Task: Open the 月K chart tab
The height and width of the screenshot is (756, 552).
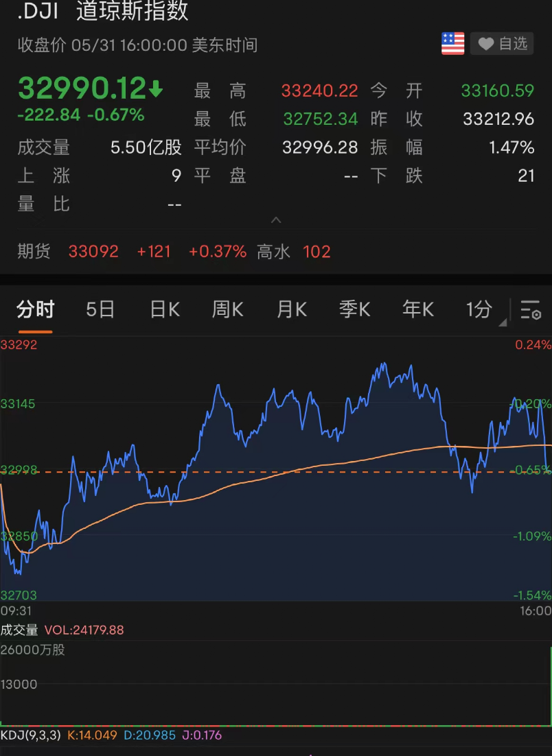Action: (x=291, y=309)
